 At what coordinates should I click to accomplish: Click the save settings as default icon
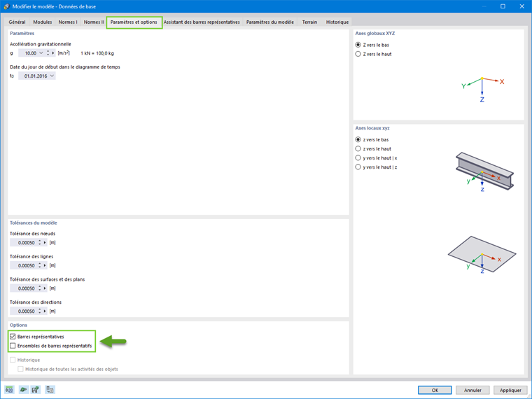(x=35, y=389)
